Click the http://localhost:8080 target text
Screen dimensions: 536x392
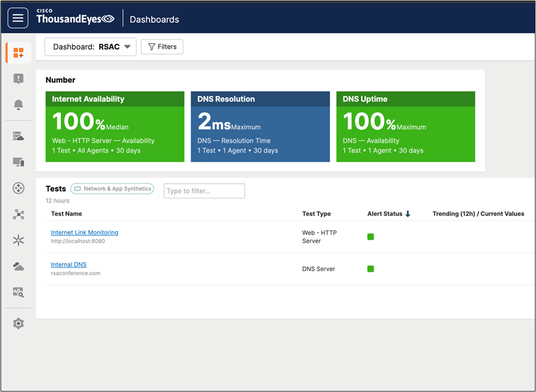[x=78, y=241]
